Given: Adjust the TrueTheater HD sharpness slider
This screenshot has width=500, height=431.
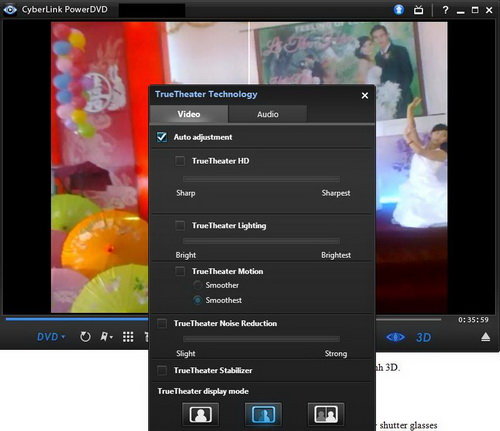Looking at the screenshot, I should (261, 179).
